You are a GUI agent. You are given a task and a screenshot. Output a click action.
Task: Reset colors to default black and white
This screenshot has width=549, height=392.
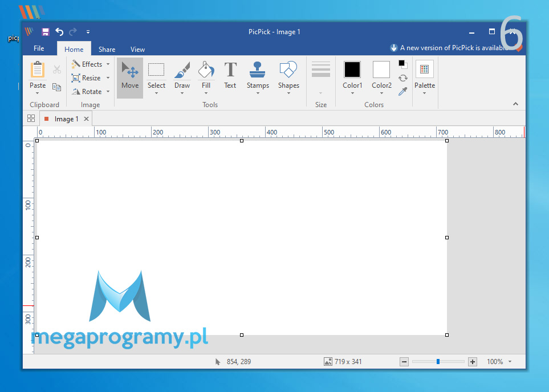(402, 64)
